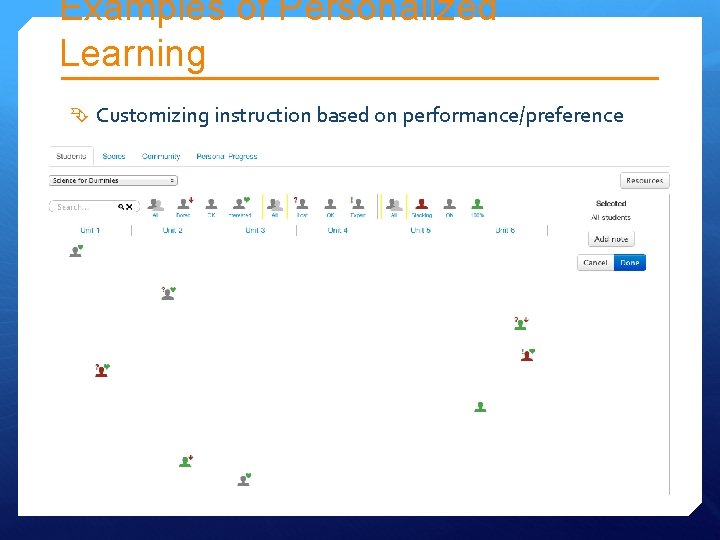720x540 pixels.
Task: Select red question-mark student near Unit 1
Action: pos(102,370)
